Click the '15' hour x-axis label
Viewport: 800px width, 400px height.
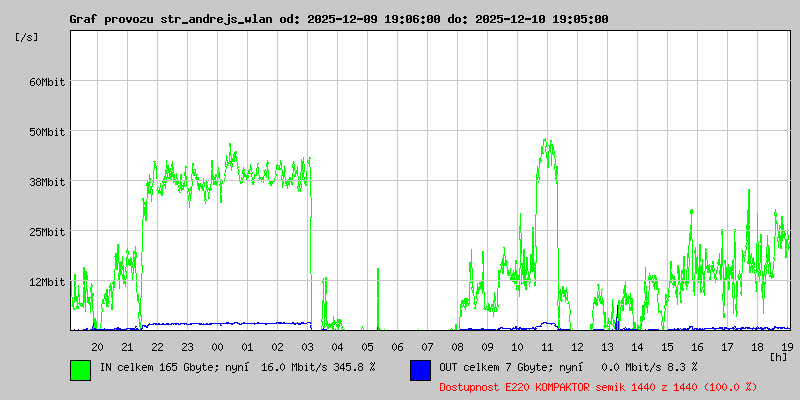(667, 347)
